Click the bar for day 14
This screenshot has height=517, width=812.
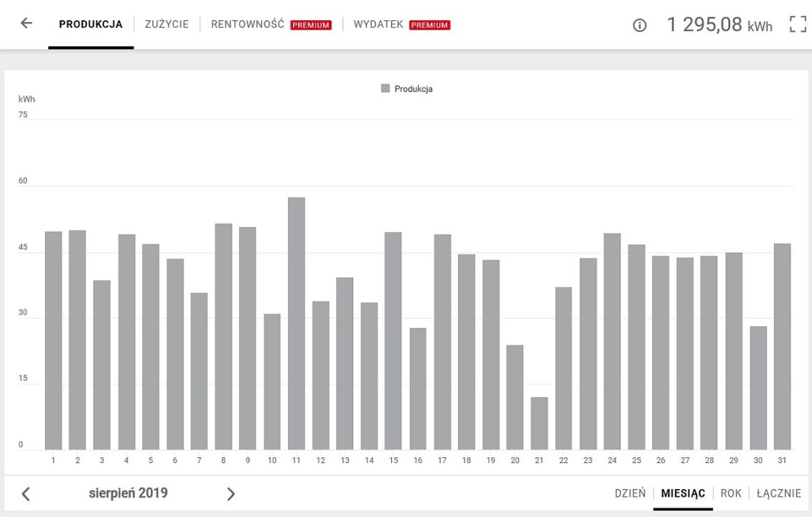click(369, 376)
